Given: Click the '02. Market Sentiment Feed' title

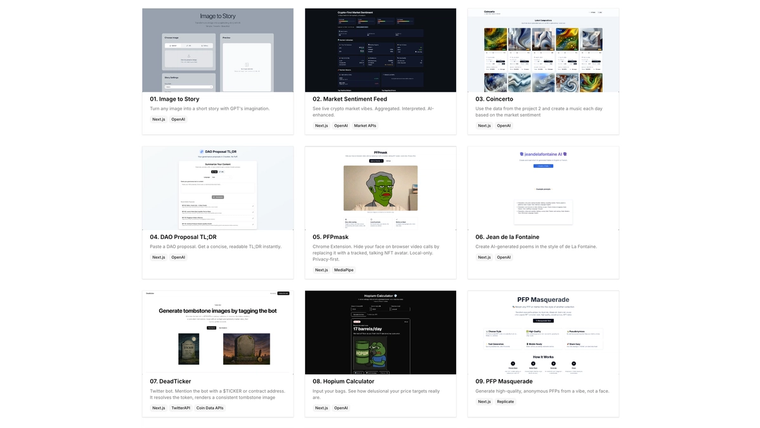Looking at the screenshot, I should [x=349, y=99].
